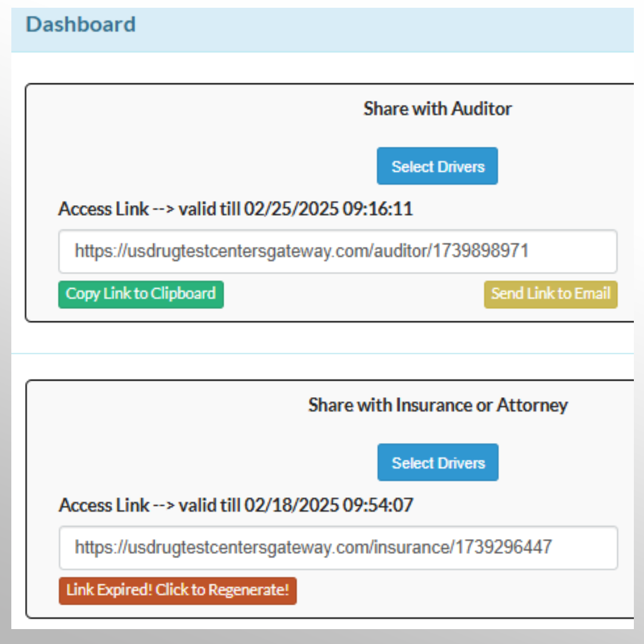Image resolution: width=644 pixels, height=644 pixels.
Task: Regenerate the expired insurance link
Action: [177, 590]
